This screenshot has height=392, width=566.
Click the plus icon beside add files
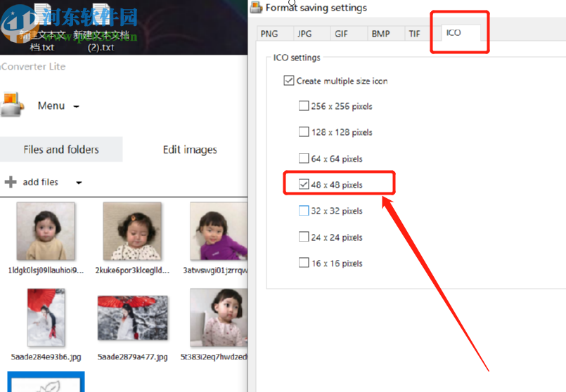click(x=11, y=182)
